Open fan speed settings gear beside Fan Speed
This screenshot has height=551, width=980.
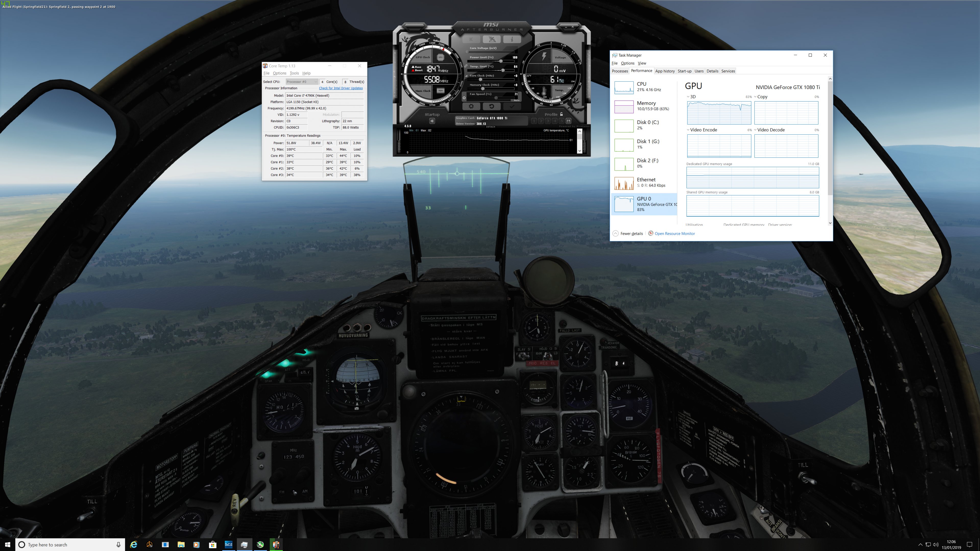pyautogui.click(x=464, y=98)
